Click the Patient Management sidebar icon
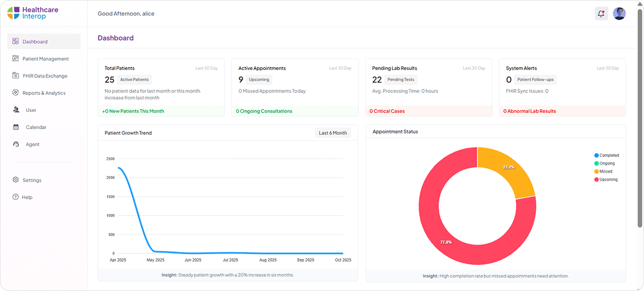The image size is (644, 291). (16, 58)
